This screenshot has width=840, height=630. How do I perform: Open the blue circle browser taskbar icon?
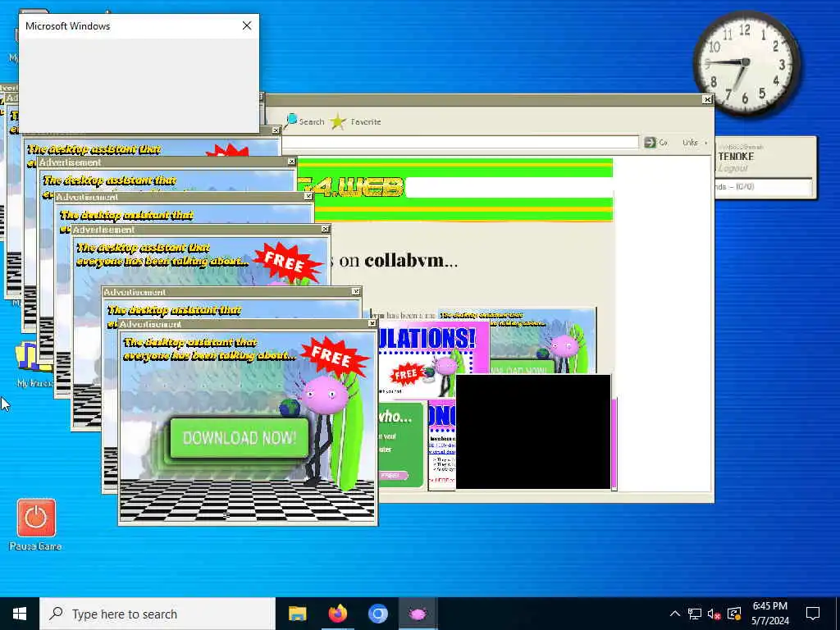click(377, 614)
